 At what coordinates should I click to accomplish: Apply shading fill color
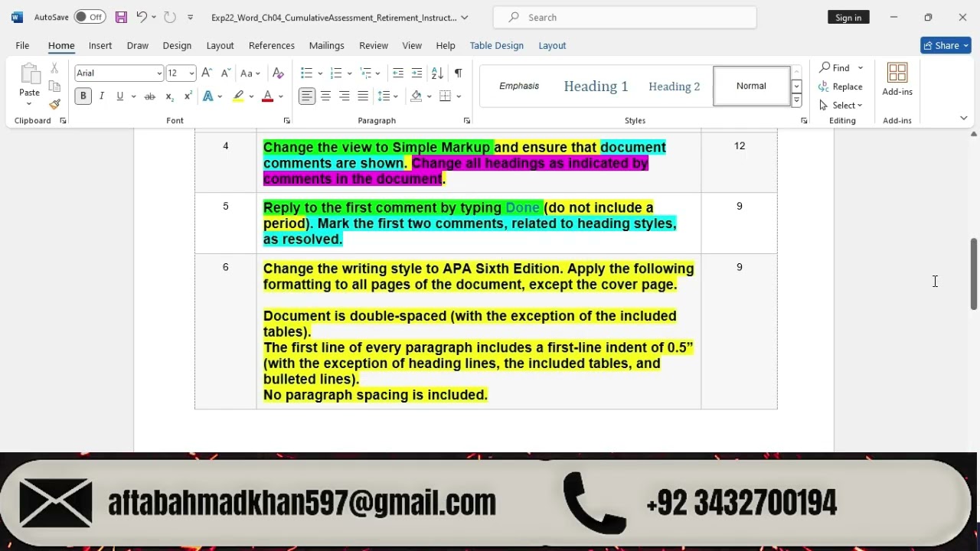click(416, 96)
